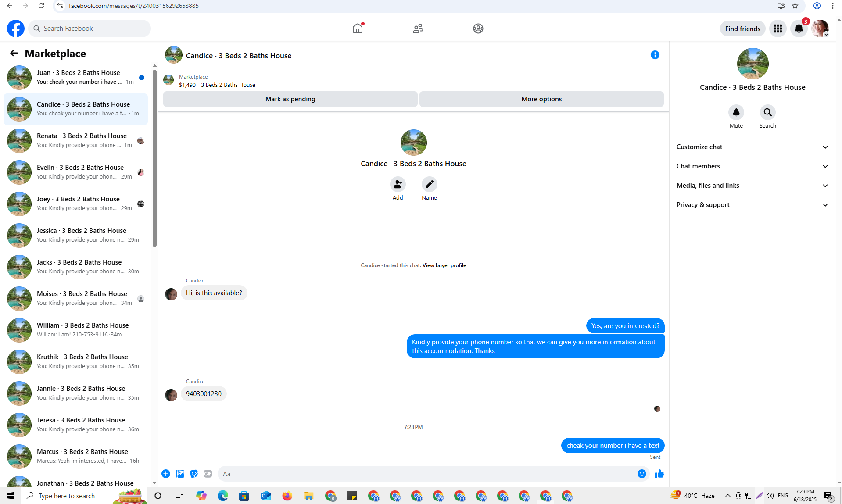The width and height of the screenshot is (842, 504).
Task: Open conversation information icon
Action: coord(655,55)
